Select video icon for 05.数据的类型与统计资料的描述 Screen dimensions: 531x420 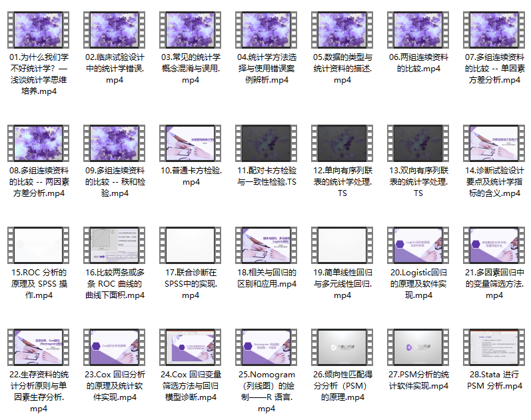[x=342, y=30]
